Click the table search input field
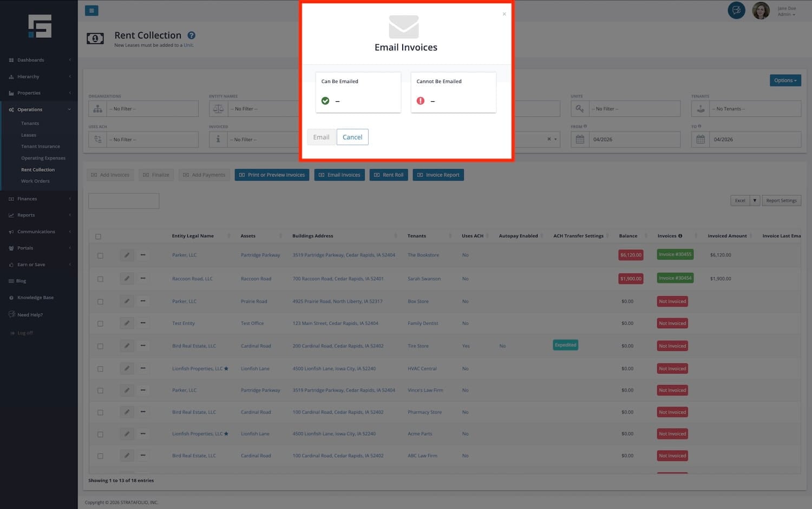This screenshot has width=812, height=509. click(124, 201)
